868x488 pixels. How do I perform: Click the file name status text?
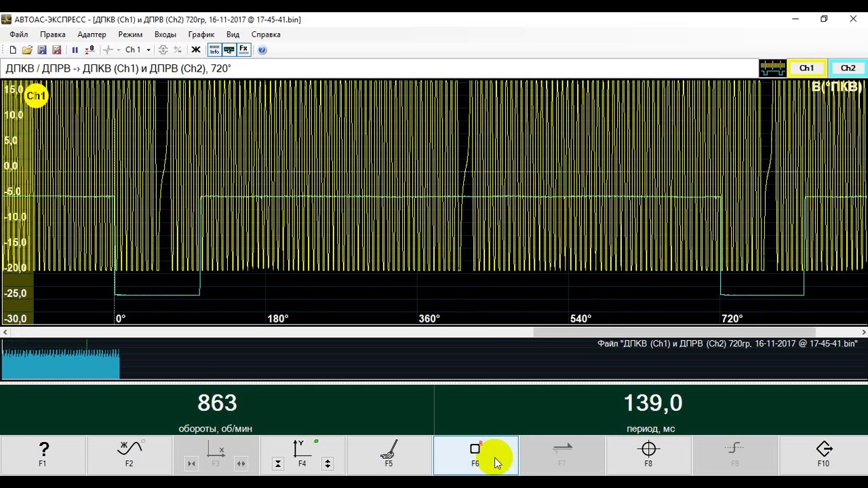click(x=728, y=344)
